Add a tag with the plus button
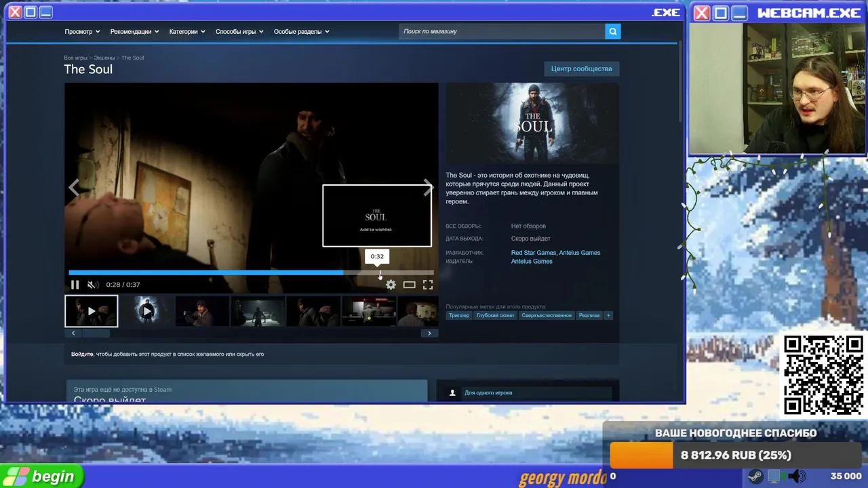 point(608,315)
